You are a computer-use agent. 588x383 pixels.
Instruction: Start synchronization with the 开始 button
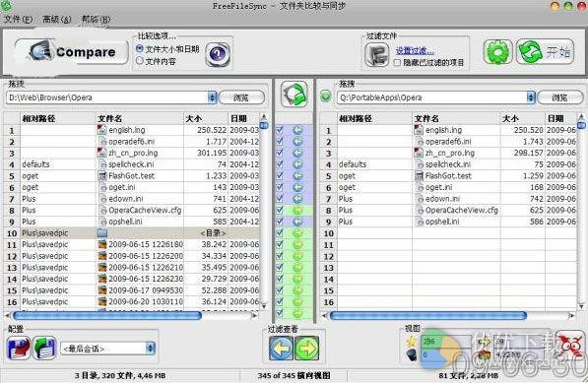click(545, 52)
